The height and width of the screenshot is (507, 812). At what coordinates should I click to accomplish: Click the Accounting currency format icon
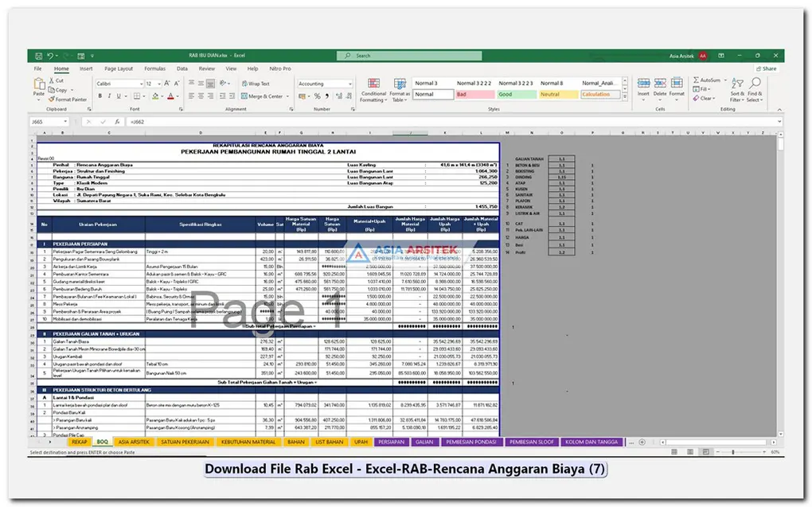[302, 96]
